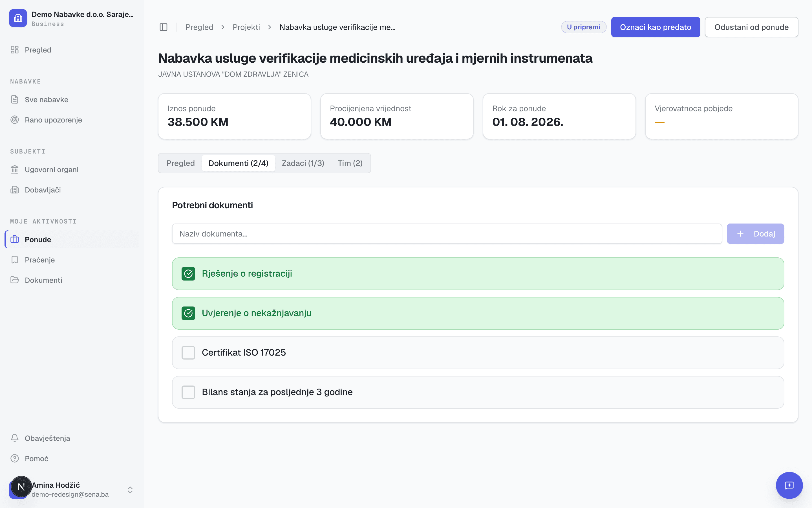Toggle the sidebar panel icon
This screenshot has height=508, width=812.
click(164, 27)
